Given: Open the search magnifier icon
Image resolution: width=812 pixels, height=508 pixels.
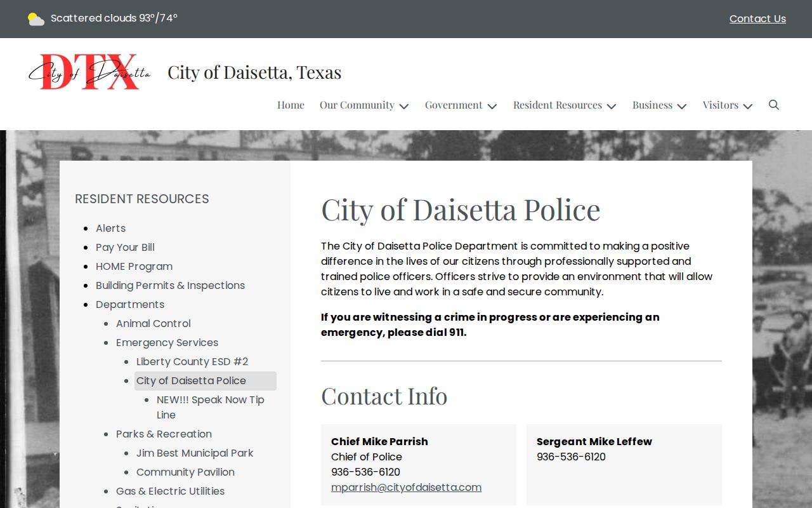Looking at the screenshot, I should click(773, 105).
